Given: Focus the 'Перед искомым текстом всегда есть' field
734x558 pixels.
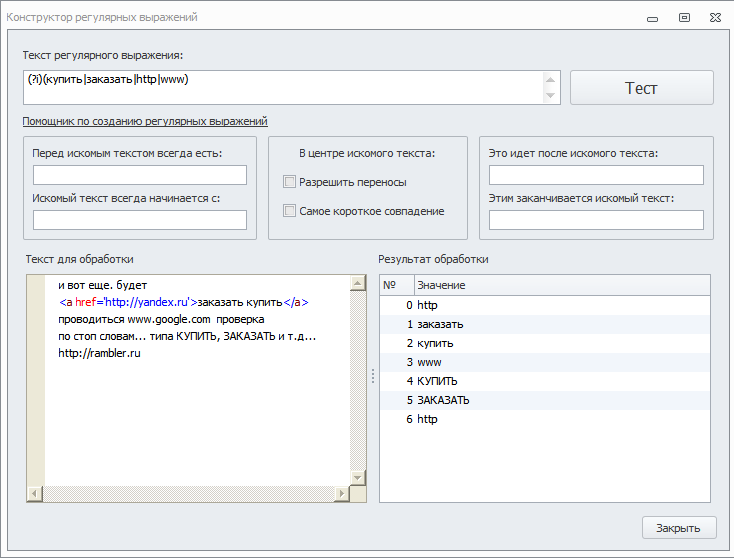Looking at the screenshot, I should (x=140, y=176).
